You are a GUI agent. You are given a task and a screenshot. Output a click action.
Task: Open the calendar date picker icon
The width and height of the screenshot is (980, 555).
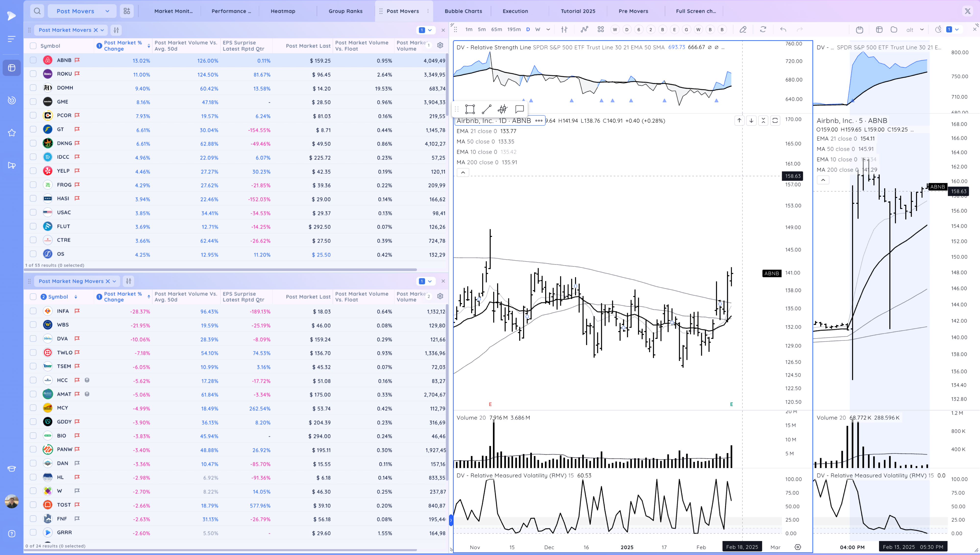point(859,30)
